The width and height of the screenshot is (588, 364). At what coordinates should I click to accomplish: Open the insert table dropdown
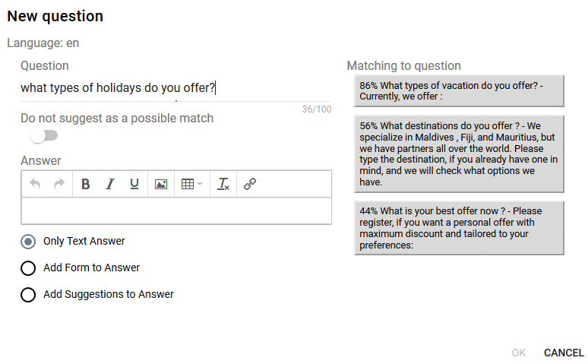pyautogui.click(x=191, y=184)
